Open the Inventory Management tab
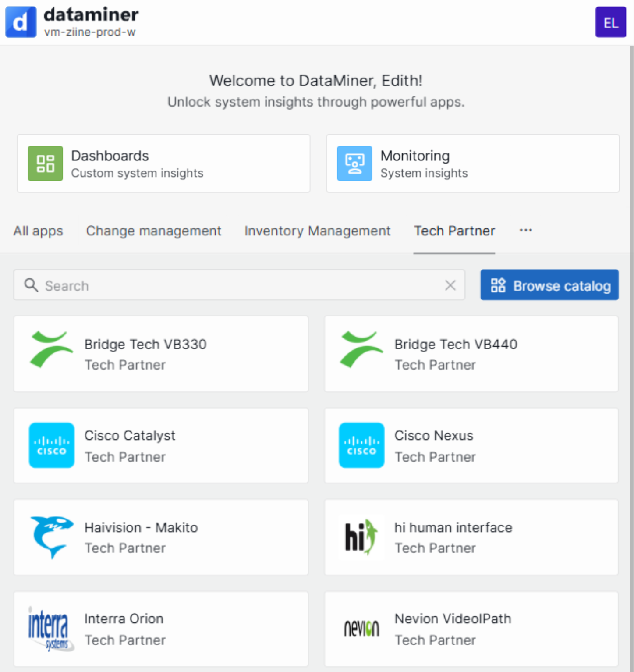 point(317,231)
